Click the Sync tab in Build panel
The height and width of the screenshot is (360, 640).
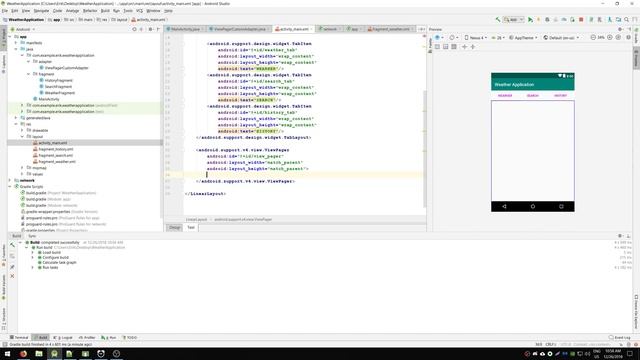(x=32, y=236)
